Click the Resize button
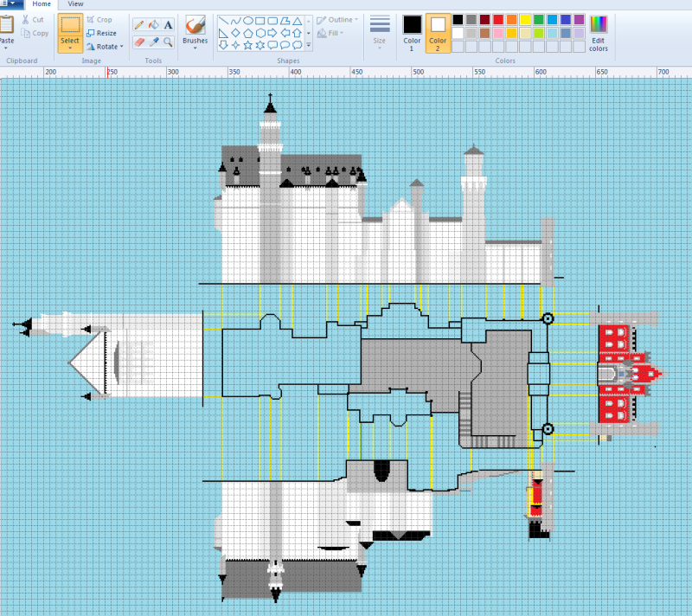The image size is (692, 616). [101, 33]
